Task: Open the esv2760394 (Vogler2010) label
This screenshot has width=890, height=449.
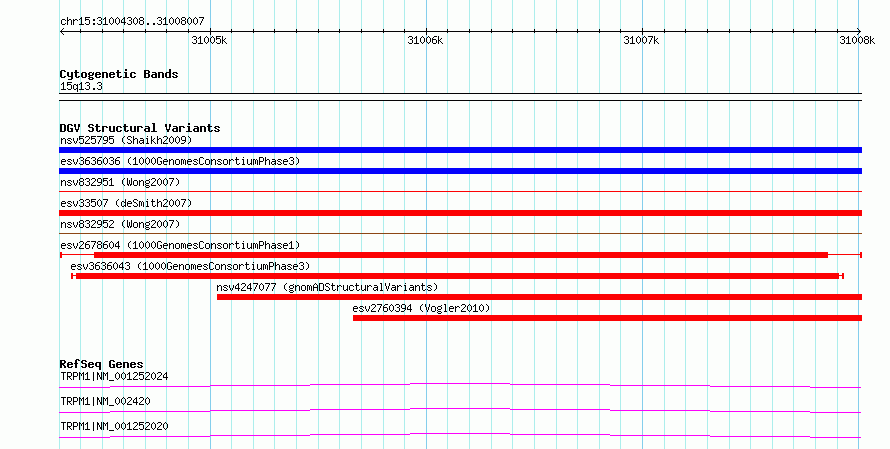Action: (421, 308)
